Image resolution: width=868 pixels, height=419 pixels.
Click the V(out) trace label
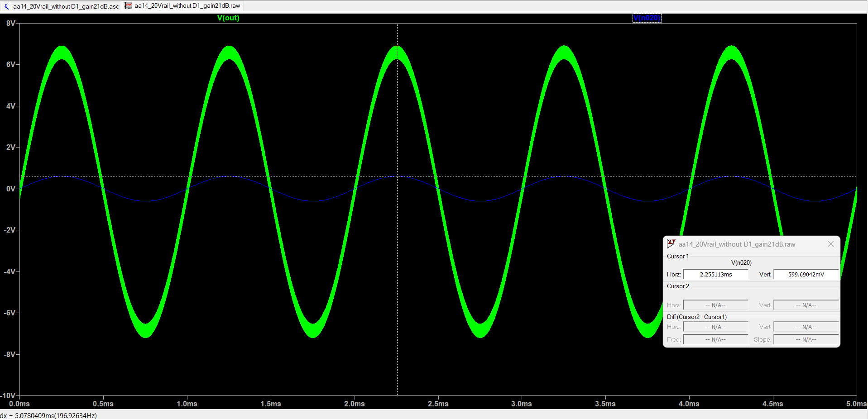point(228,18)
